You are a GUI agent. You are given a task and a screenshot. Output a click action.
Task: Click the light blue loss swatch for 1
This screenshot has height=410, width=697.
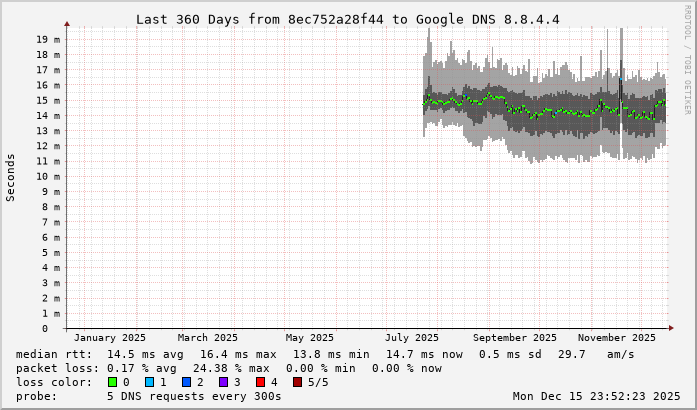(149, 382)
